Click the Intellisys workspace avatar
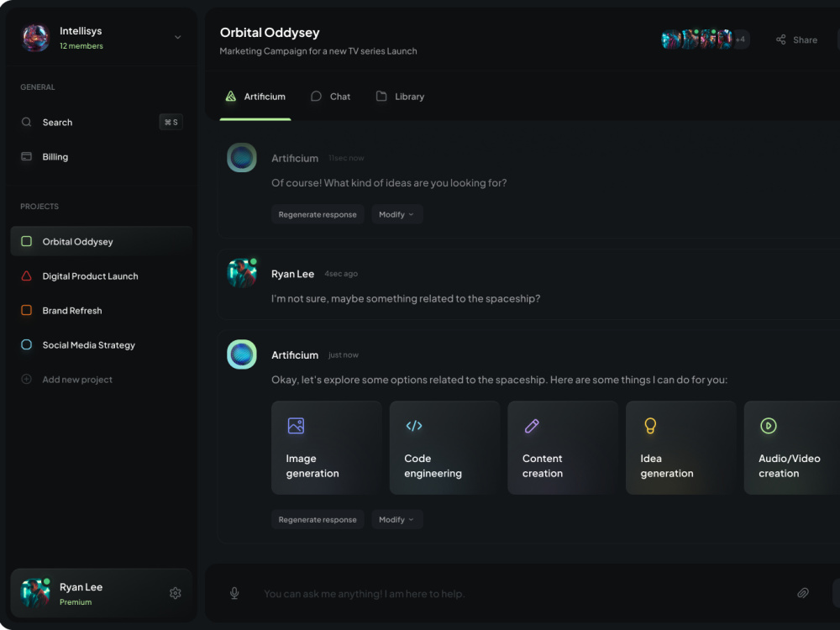Image resolution: width=840 pixels, height=630 pixels. [x=35, y=38]
